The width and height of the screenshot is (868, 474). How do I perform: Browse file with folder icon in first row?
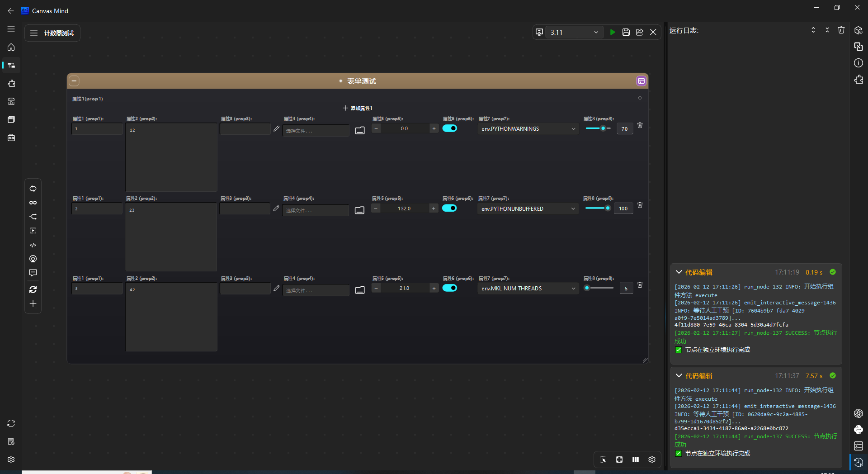pyautogui.click(x=360, y=131)
